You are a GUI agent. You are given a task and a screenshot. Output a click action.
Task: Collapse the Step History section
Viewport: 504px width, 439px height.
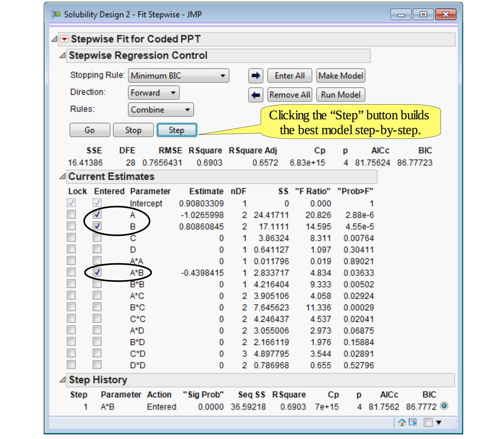[x=62, y=380]
